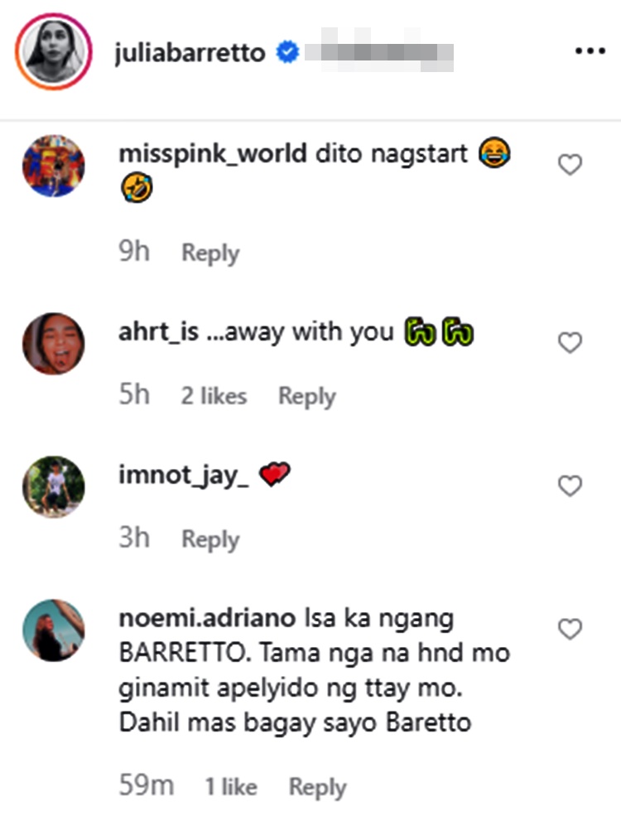This screenshot has height=840, width=621.
Task: Like noemi.adriano's comment with heart icon
Action: click(570, 629)
